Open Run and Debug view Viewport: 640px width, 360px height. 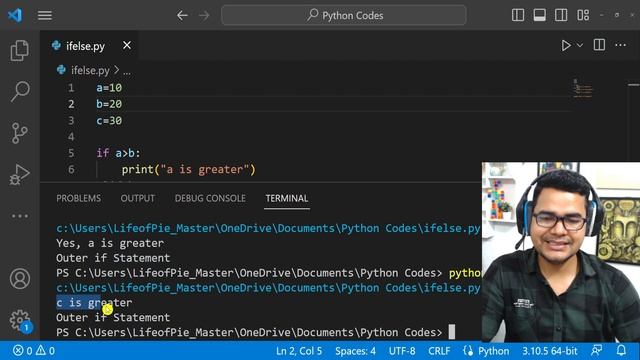[20, 174]
